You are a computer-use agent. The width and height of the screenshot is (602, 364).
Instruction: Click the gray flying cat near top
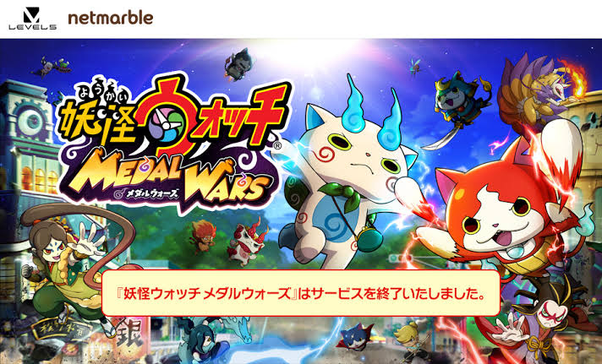(238, 65)
